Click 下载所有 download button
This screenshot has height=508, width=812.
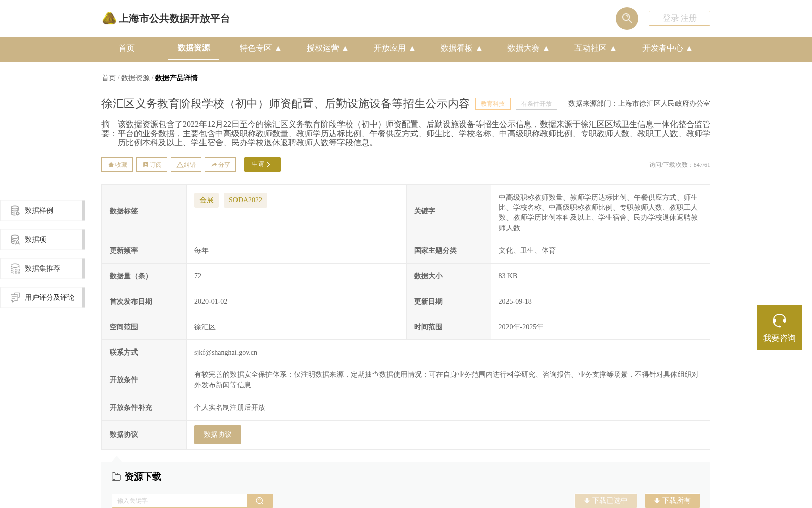click(672, 501)
